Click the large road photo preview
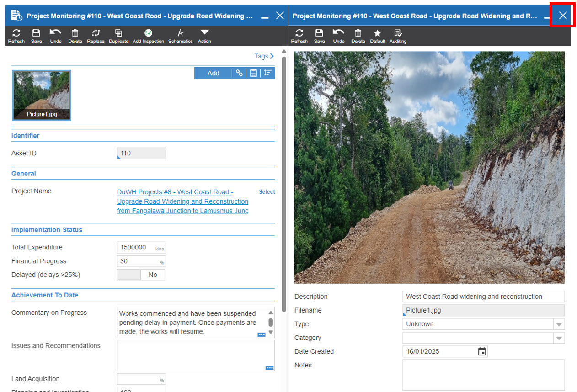The image size is (577, 392). pos(429,167)
